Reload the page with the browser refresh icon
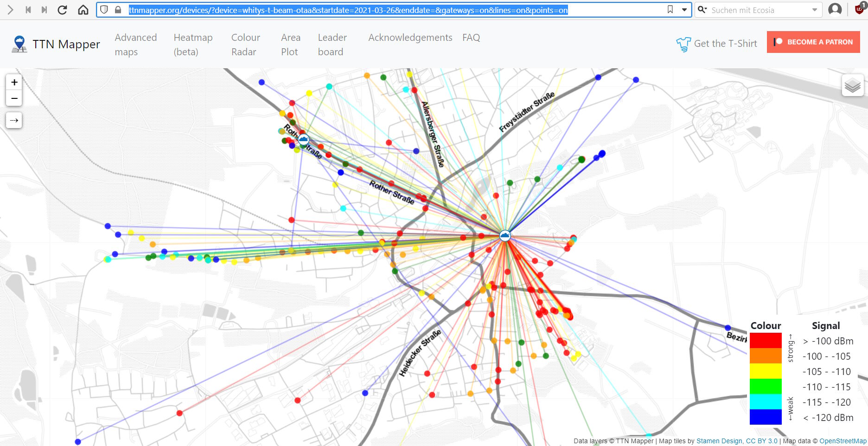Viewport: 868px width, 446px height. pos(62,10)
